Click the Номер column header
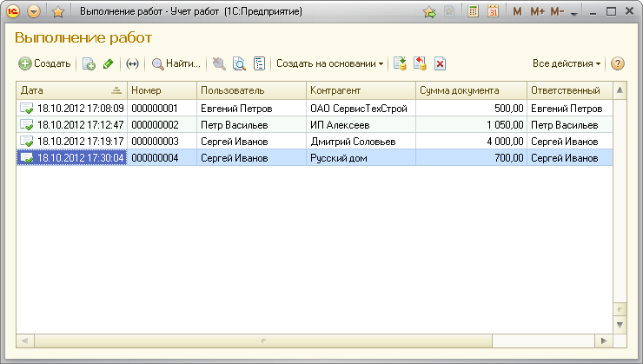Screen dimensions: 643x364 tap(162, 90)
